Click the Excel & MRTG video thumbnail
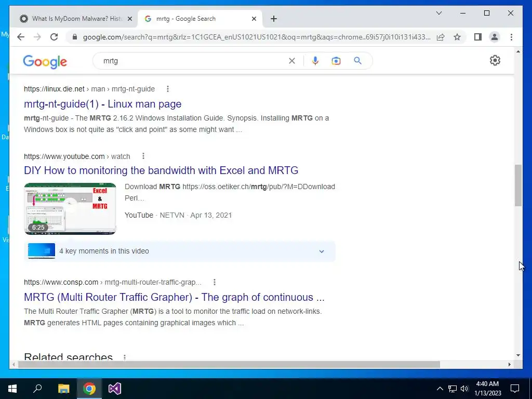The height and width of the screenshot is (399, 532). point(70,209)
